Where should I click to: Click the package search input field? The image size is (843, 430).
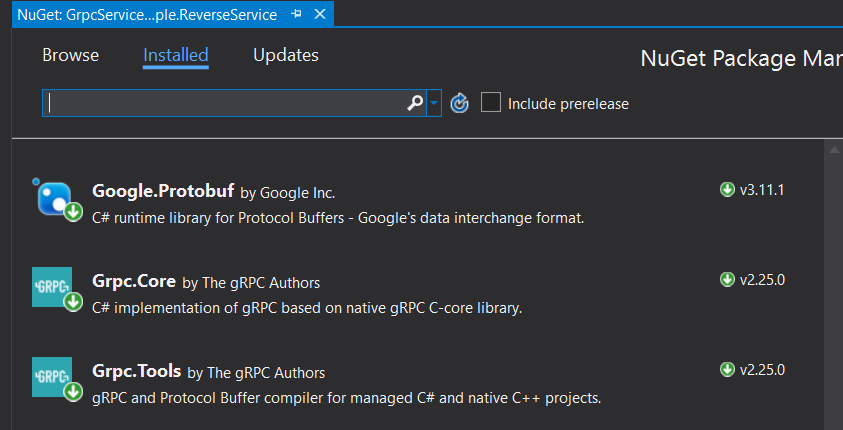[x=225, y=103]
